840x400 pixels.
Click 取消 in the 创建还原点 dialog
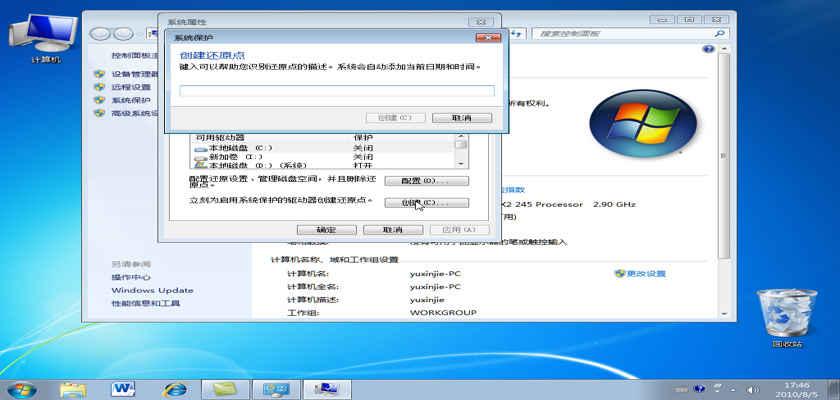461,118
